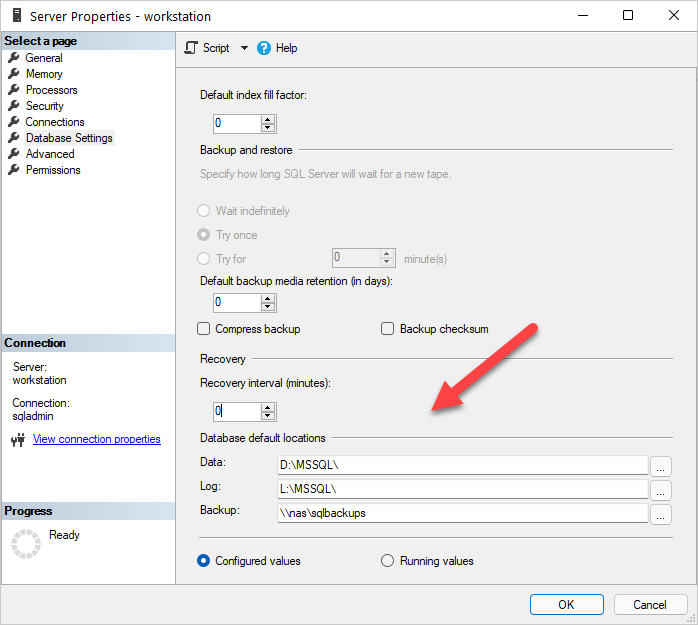The image size is (698, 625).
Task: Select the Wait indefinitely radio button
Action: 203,211
